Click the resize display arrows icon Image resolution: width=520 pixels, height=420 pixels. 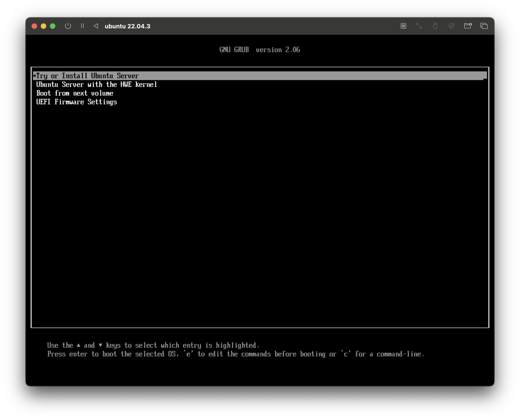point(419,26)
